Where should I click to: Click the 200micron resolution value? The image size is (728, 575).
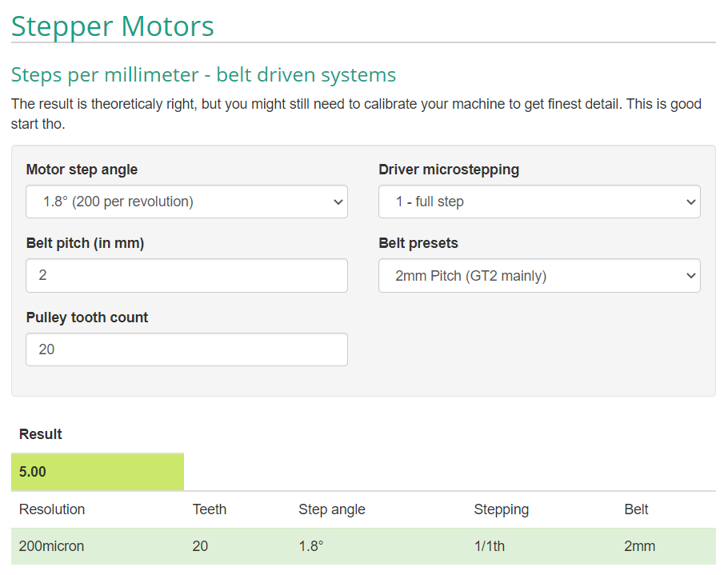(x=51, y=546)
